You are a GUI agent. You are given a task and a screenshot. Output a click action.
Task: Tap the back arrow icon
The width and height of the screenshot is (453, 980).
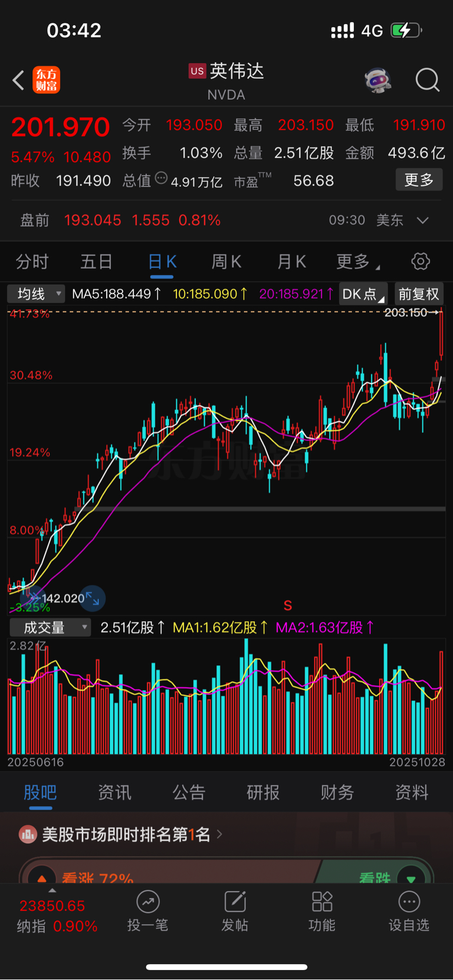point(18,80)
